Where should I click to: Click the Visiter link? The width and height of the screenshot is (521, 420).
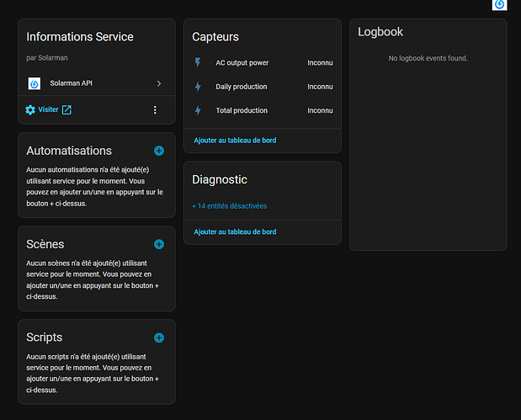pos(48,109)
